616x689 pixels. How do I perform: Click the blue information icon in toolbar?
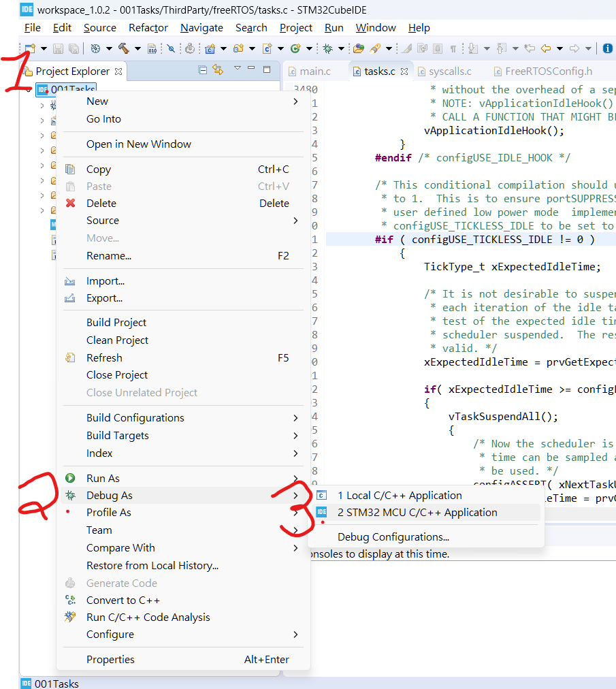point(607,48)
